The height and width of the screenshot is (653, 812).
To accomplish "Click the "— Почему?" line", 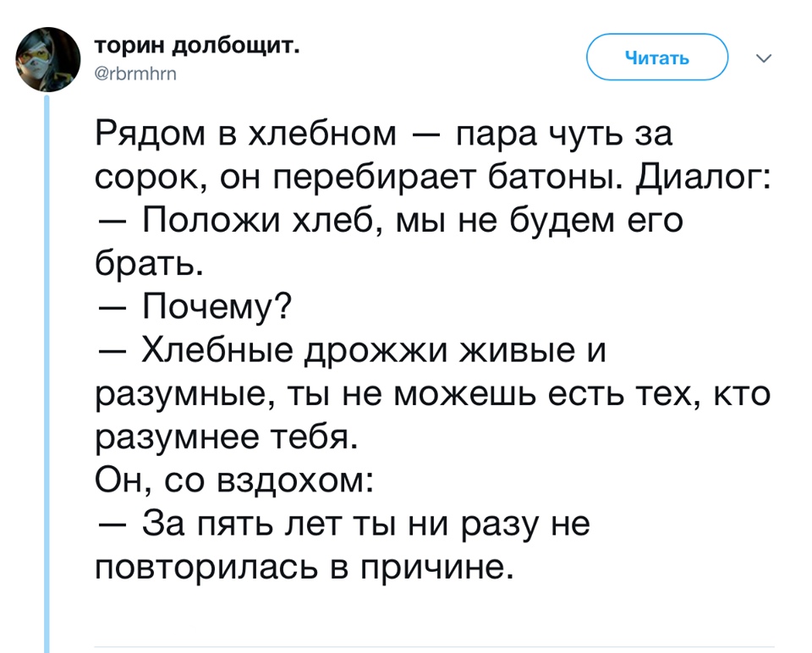I will (x=195, y=309).
